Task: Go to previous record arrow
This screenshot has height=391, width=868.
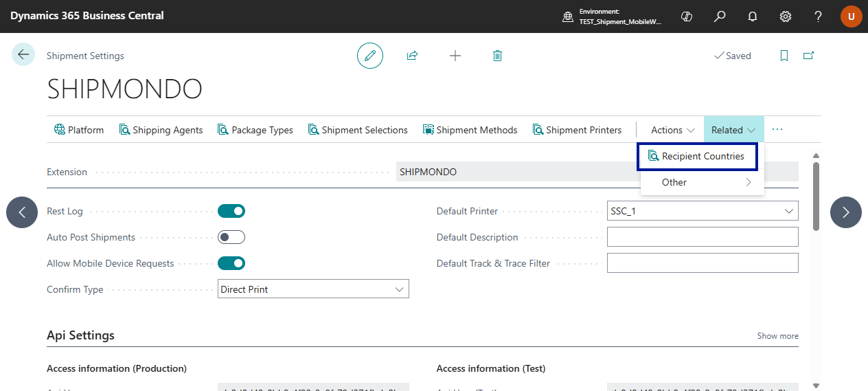Action: point(22,212)
